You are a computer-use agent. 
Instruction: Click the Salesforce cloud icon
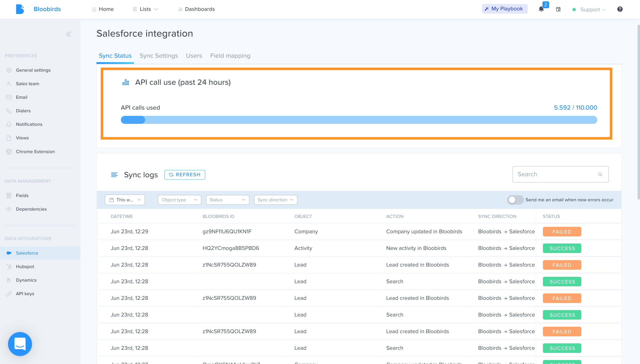[x=9, y=253]
